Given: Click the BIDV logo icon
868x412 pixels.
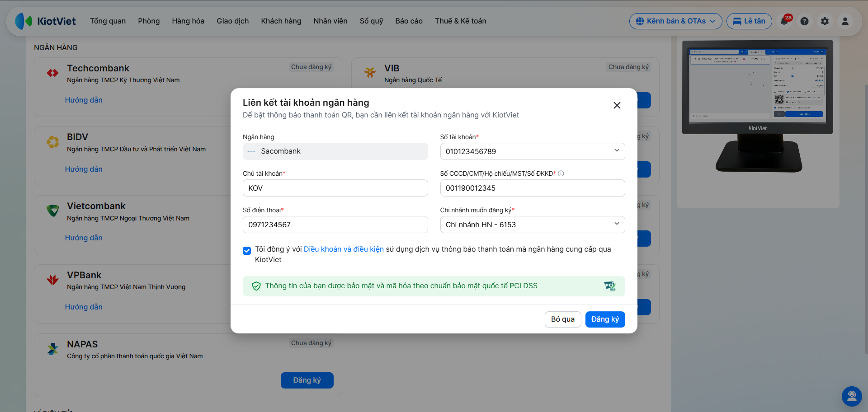Looking at the screenshot, I should pyautogui.click(x=53, y=142).
